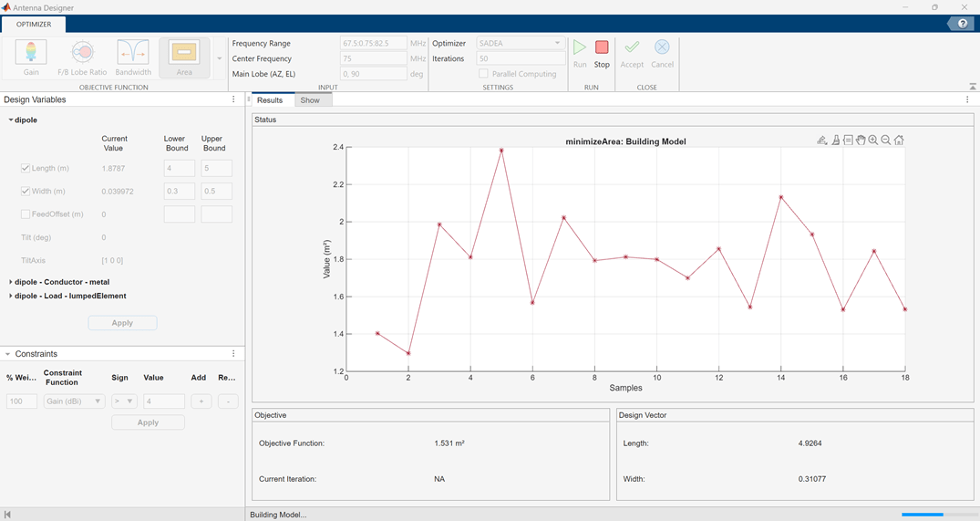Enable the FeedOffset (m) checkbox

coord(26,214)
